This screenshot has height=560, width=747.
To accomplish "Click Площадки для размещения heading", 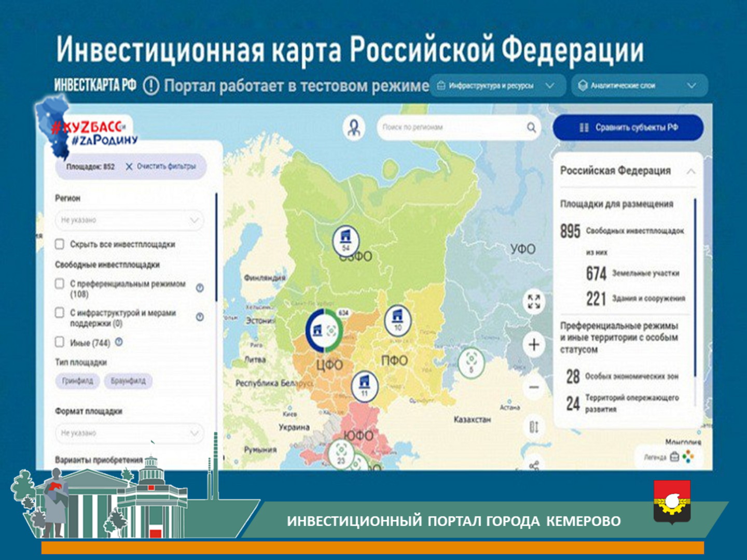I will [x=617, y=204].
